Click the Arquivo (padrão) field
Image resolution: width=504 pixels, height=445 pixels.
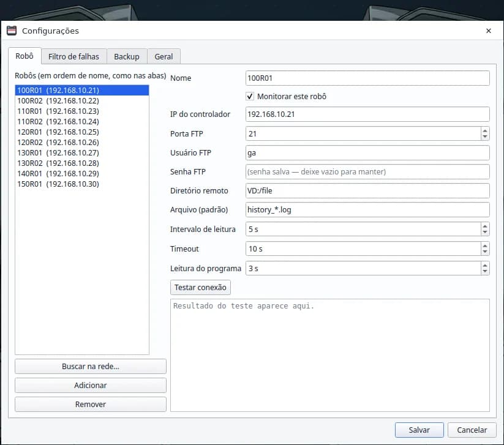pyautogui.click(x=367, y=209)
